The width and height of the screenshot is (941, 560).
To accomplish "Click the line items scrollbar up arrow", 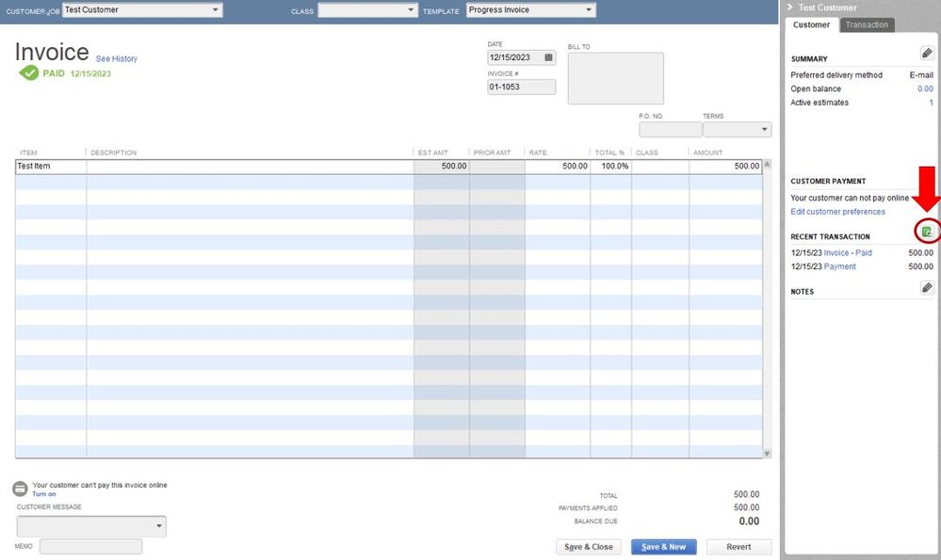I will click(x=767, y=165).
